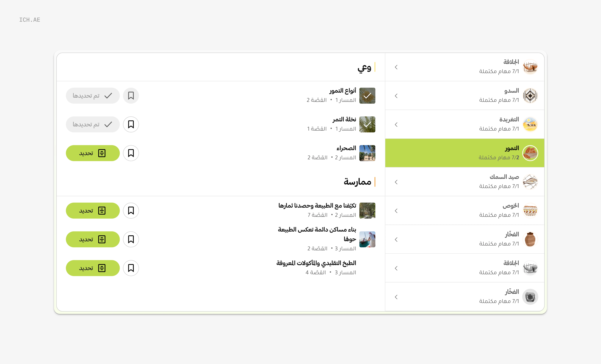Click تحديد for الطبخ التقليدي story
The image size is (601, 364).
(x=93, y=268)
